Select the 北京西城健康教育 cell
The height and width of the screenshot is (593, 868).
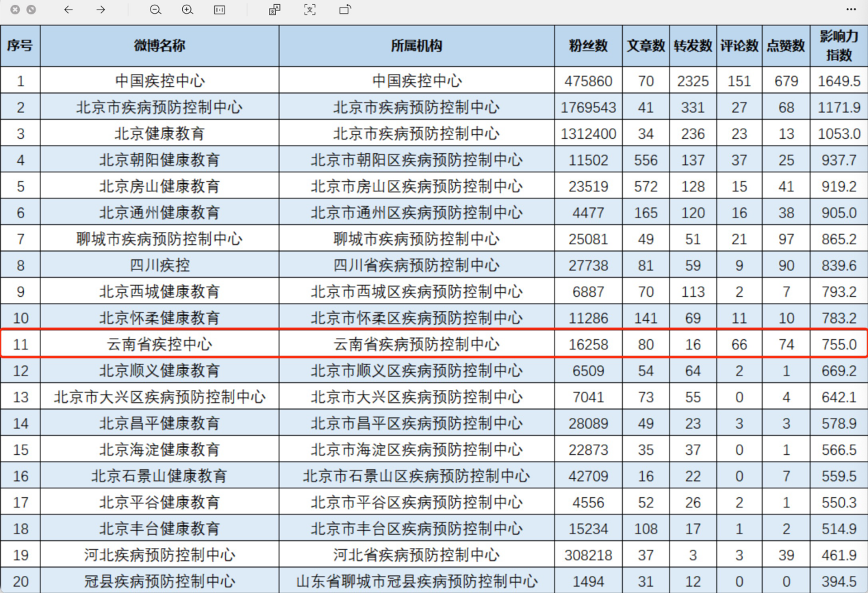point(159,291)
